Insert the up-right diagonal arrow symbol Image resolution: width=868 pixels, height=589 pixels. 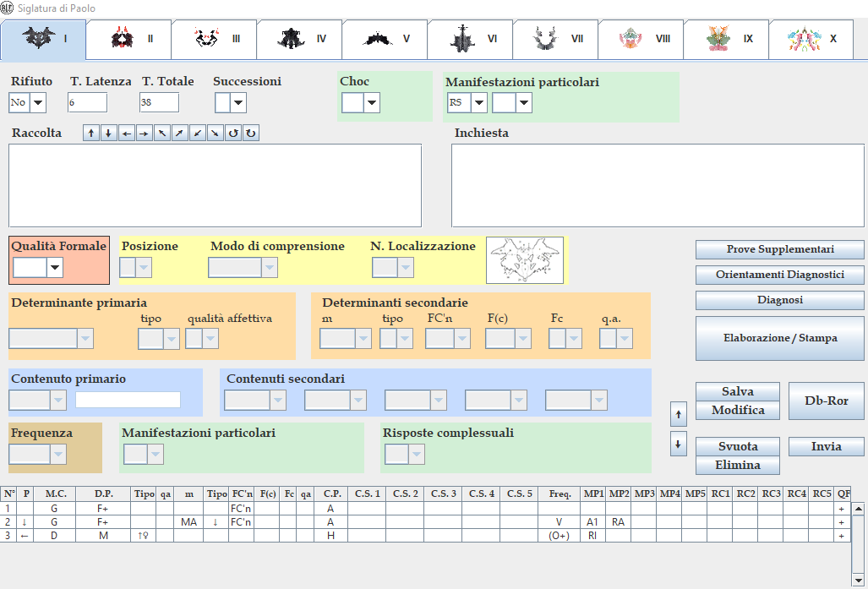coord(180,133)
